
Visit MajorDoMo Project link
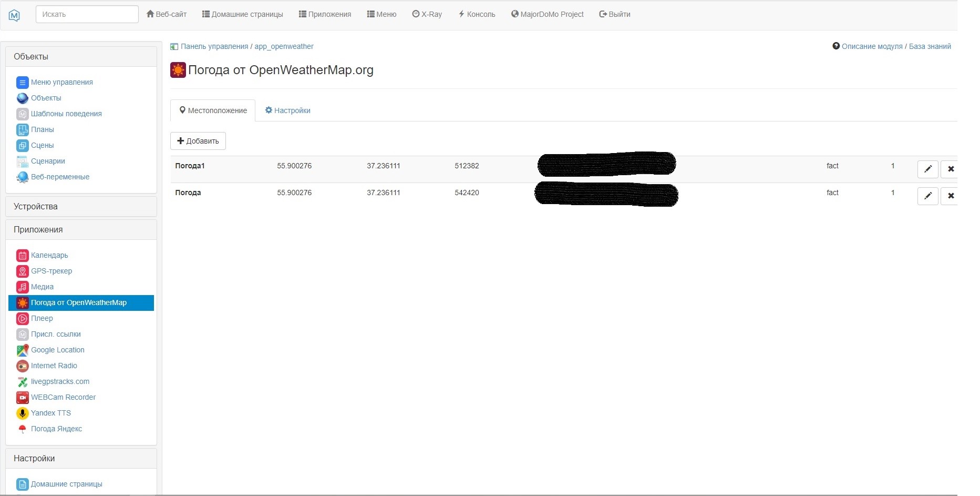point(548,14)
